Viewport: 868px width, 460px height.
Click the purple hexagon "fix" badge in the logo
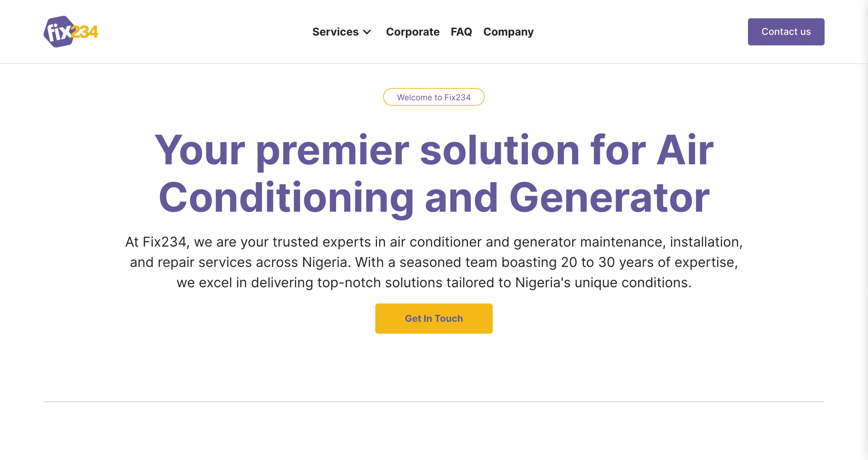58,32
